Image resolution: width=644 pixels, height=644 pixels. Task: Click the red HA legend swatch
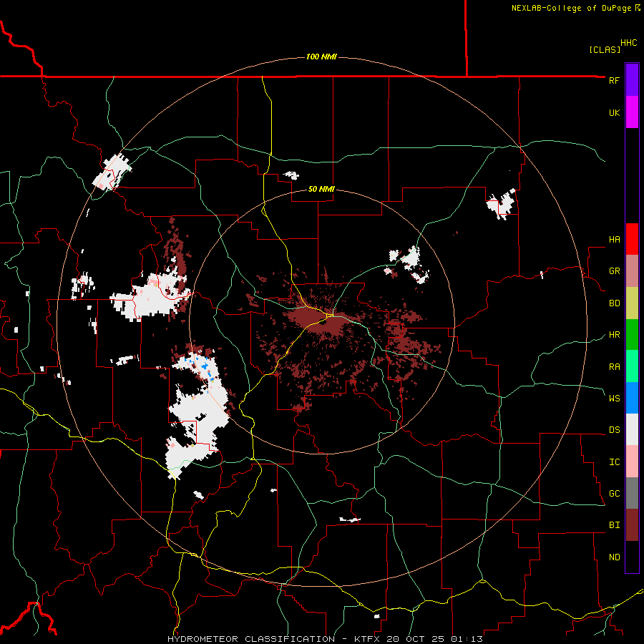[x=632, y=239]
